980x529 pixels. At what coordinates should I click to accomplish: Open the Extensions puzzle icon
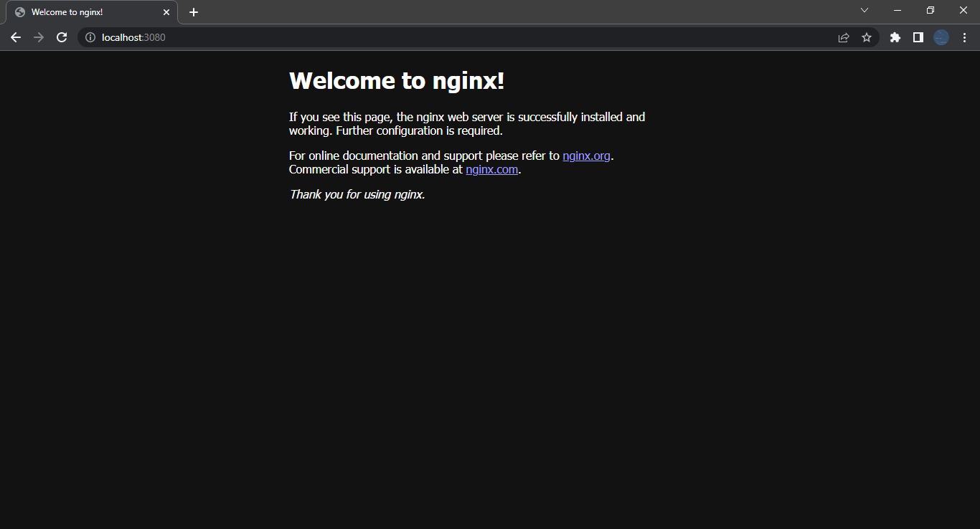point(895,37)
